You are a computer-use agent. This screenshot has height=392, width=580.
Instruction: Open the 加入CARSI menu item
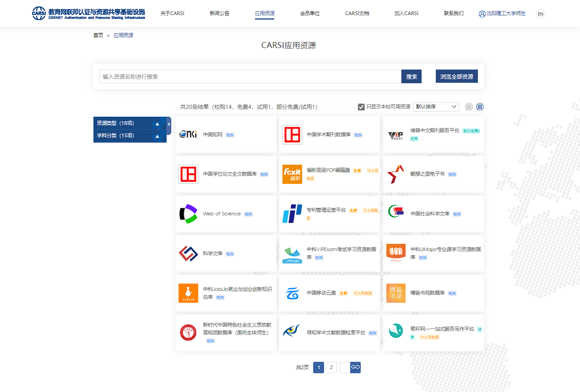point(407,13)
